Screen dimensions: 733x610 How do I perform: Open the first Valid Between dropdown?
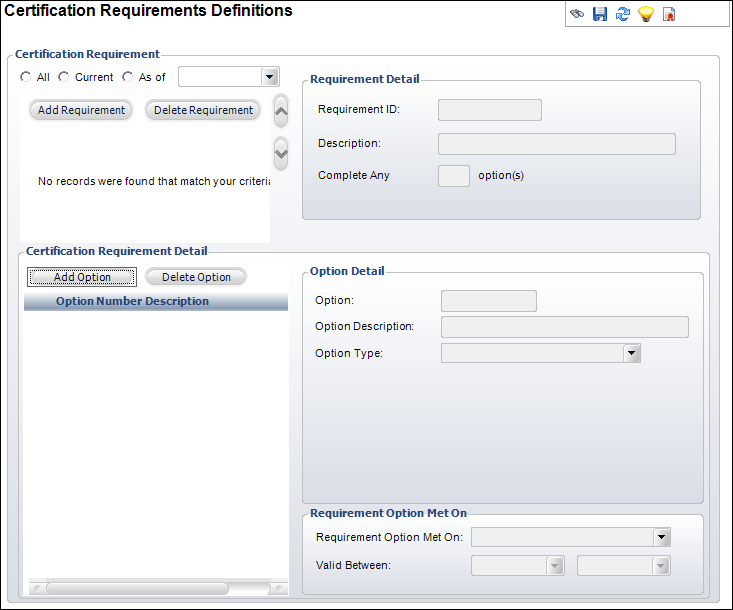(x=555, y=565)
